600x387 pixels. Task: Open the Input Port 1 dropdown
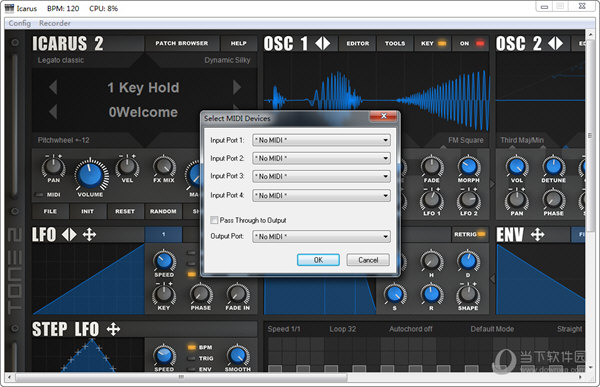click(321, 140)
